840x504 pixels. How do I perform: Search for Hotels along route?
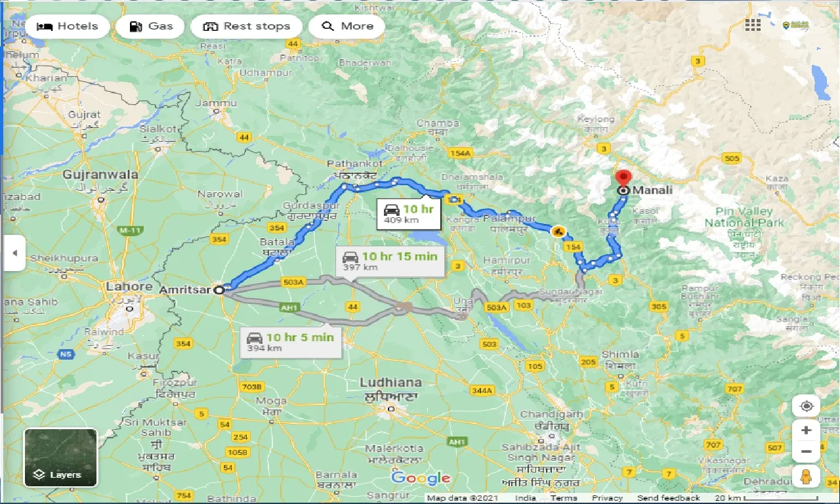(x=67, y=26)
